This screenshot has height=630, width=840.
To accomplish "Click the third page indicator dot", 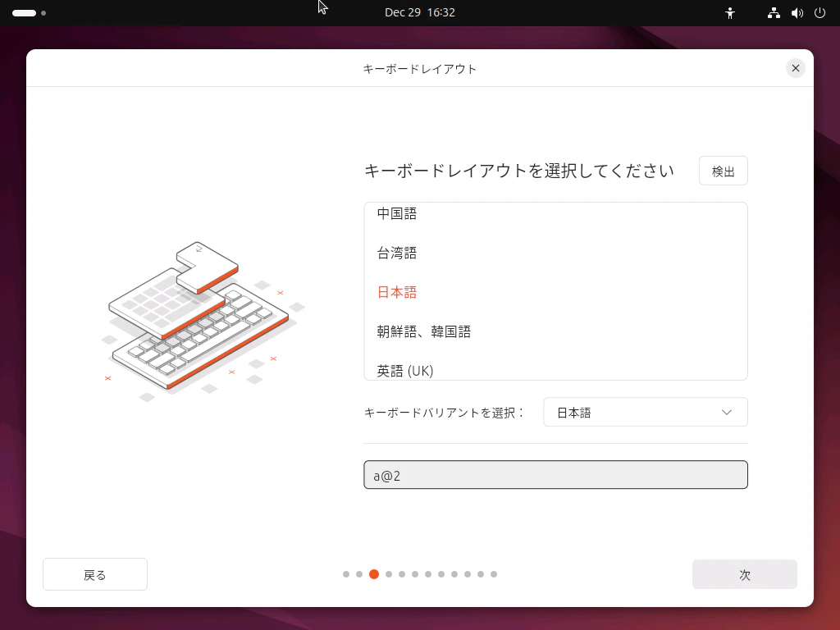I will [x=374, y=575].
